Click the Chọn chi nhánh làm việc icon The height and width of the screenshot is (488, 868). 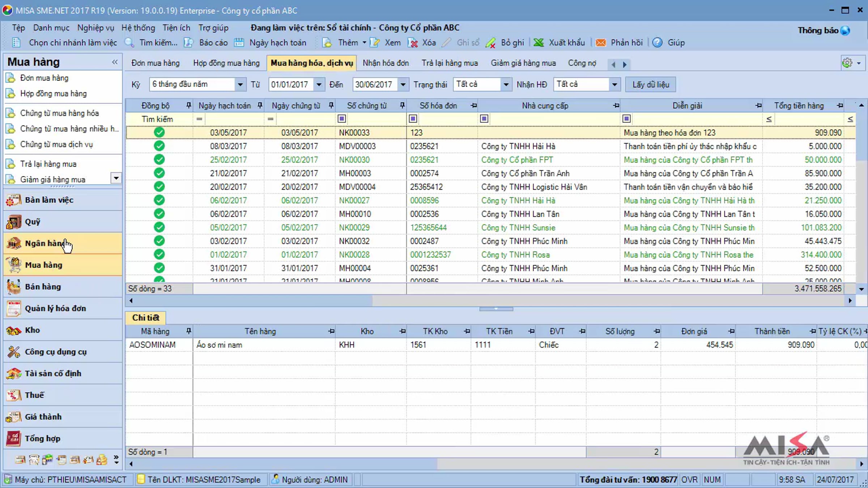(x=16, y=43)
